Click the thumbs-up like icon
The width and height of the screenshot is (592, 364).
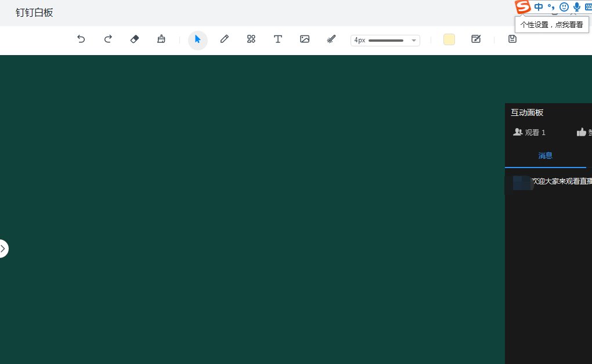click(581, 133)
